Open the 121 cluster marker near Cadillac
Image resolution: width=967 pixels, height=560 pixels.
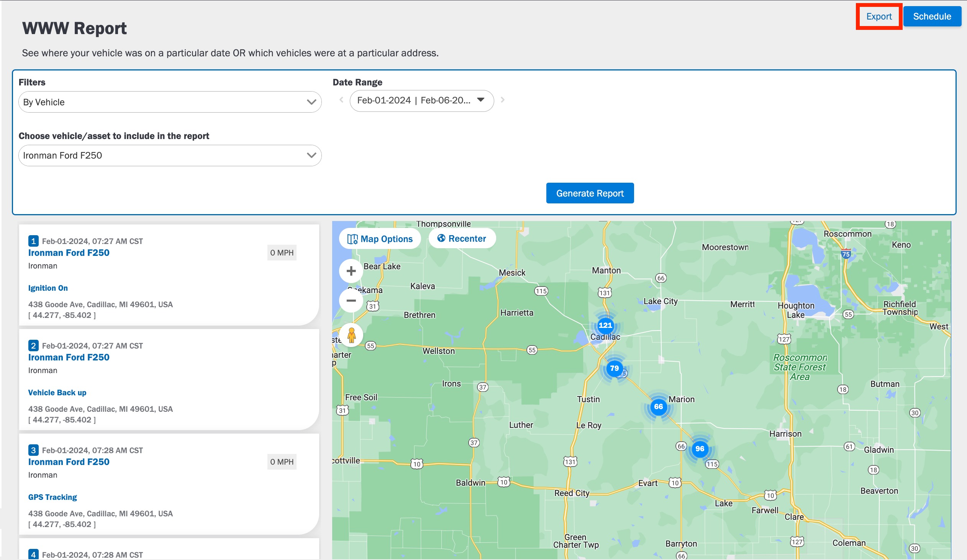(x=605, y=325)
